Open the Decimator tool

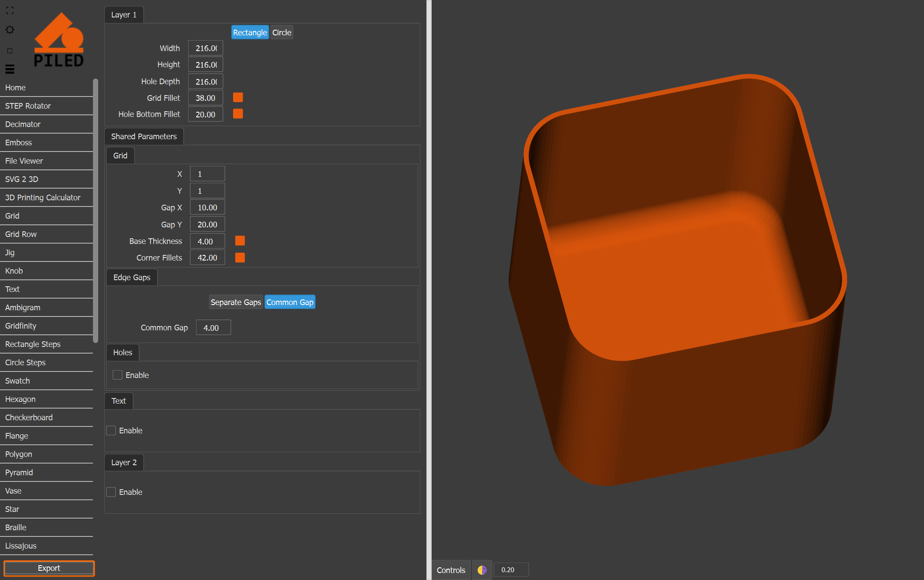point(46,124)
